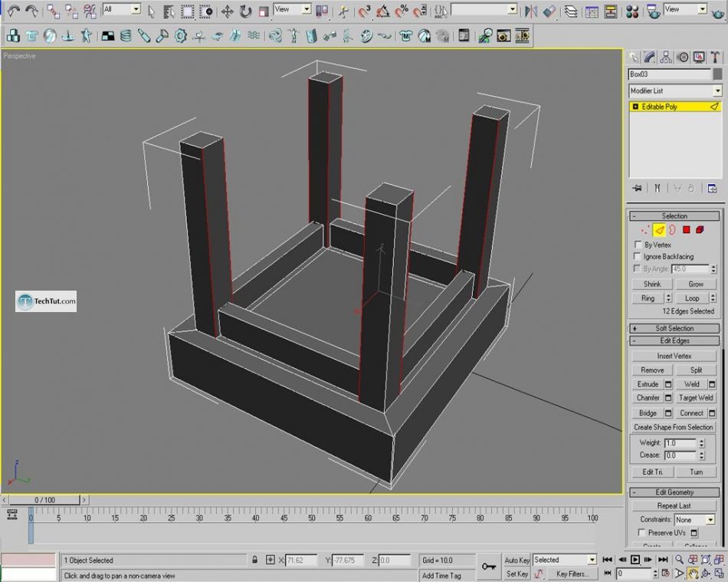Toggle selection lock padlock icon
Image resolution: width=728 pixels, height=582 pixels.
click(254, 560)
